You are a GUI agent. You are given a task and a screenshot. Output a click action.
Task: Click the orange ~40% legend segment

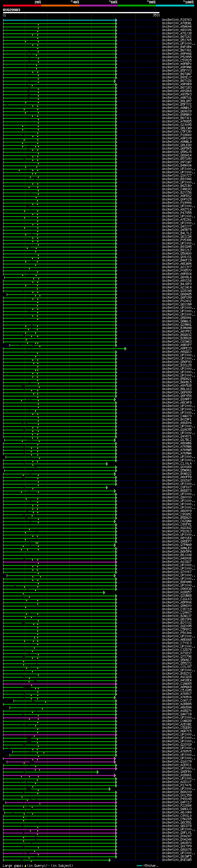(60, 6)
